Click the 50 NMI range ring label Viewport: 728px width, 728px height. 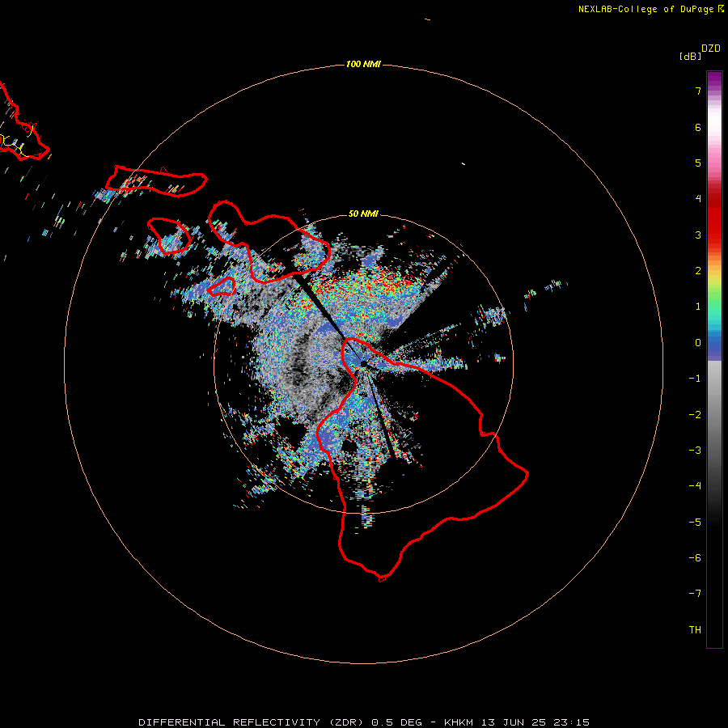363,214
